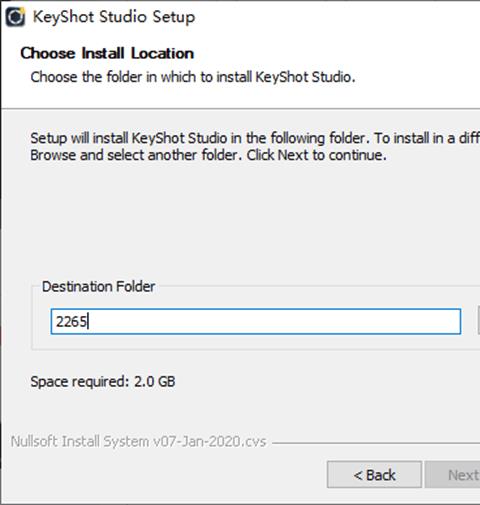This screenshot has width=480, height=505.
Task: Click the KeyShot logo icon in title bar
Action: pos(15,17)
